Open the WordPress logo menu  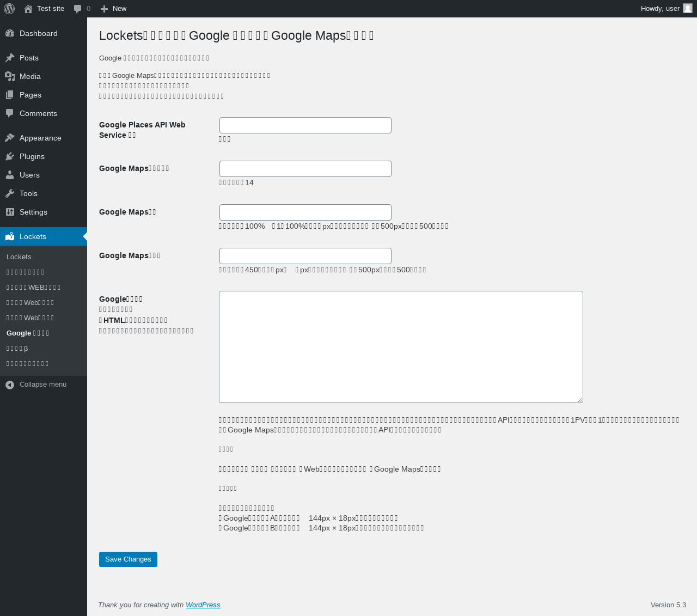point(9,9)
